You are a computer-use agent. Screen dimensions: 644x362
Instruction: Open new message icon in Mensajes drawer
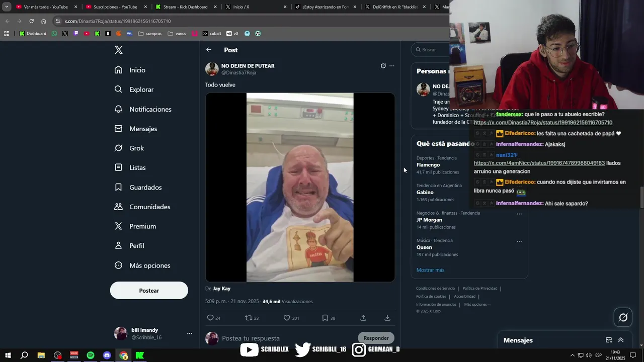609,340
